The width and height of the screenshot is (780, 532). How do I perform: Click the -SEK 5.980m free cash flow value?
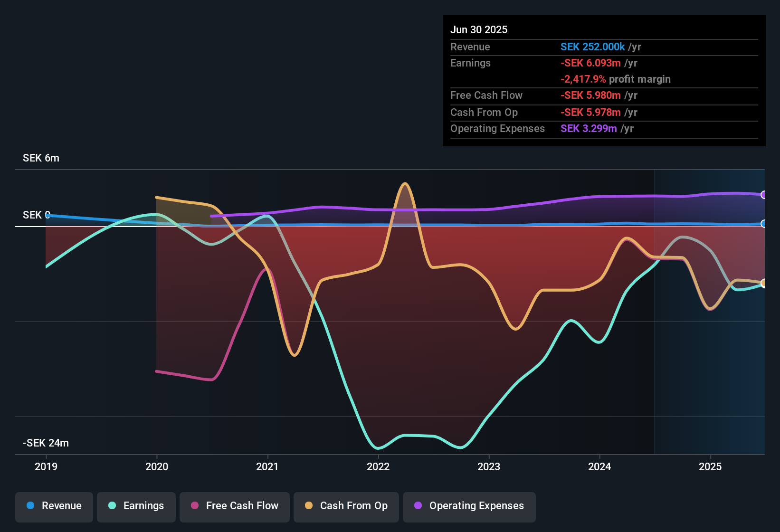[590, 95]
